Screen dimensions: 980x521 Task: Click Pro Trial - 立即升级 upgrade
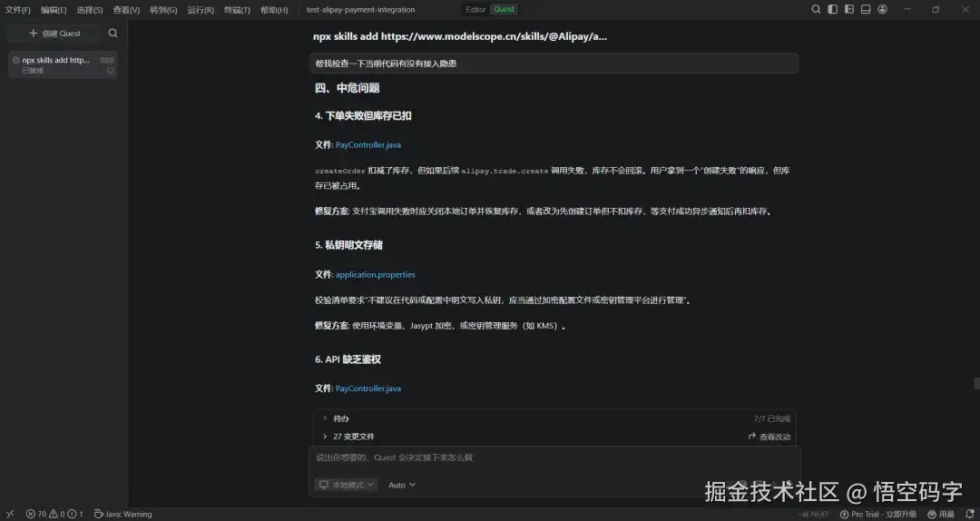coord(878,514)
